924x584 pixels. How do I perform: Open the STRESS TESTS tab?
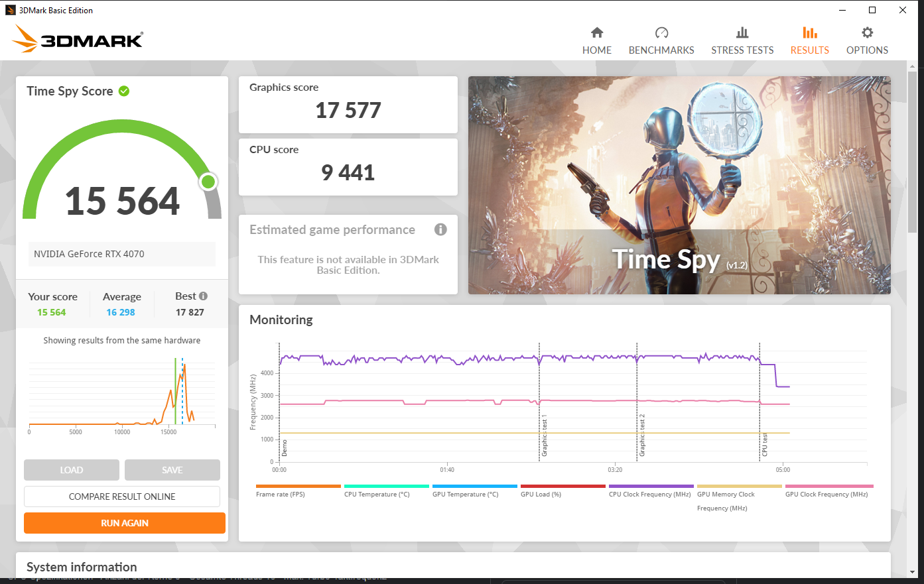tap(742, 41)
